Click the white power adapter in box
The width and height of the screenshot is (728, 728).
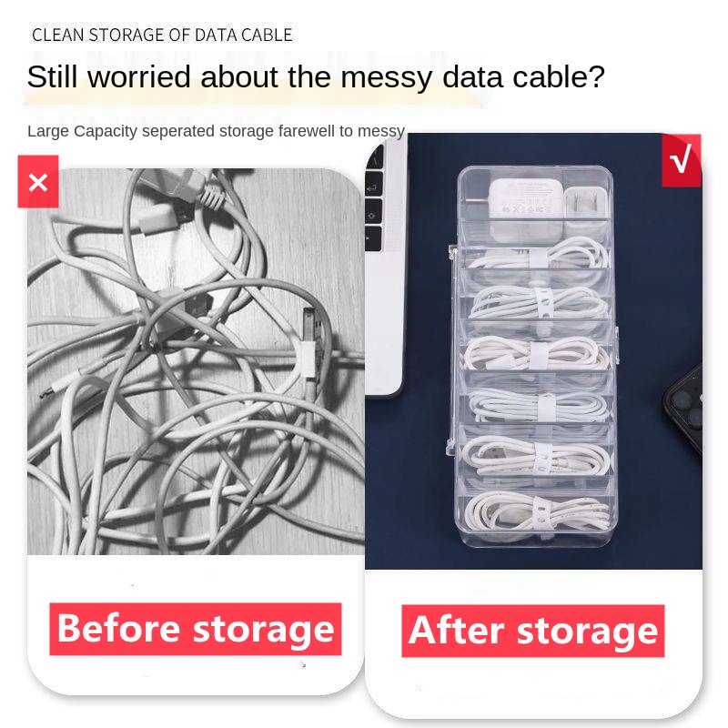coord(526,209)
